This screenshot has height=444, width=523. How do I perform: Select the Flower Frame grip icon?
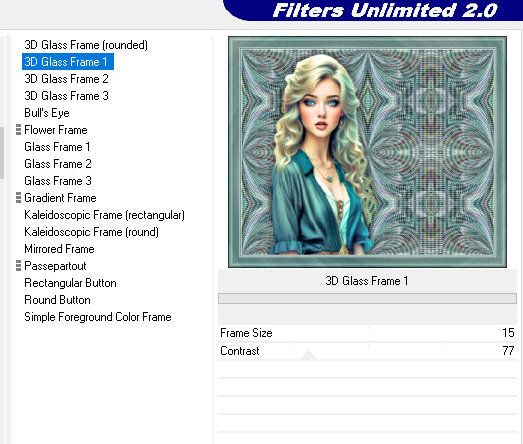(x=18, y=130)
